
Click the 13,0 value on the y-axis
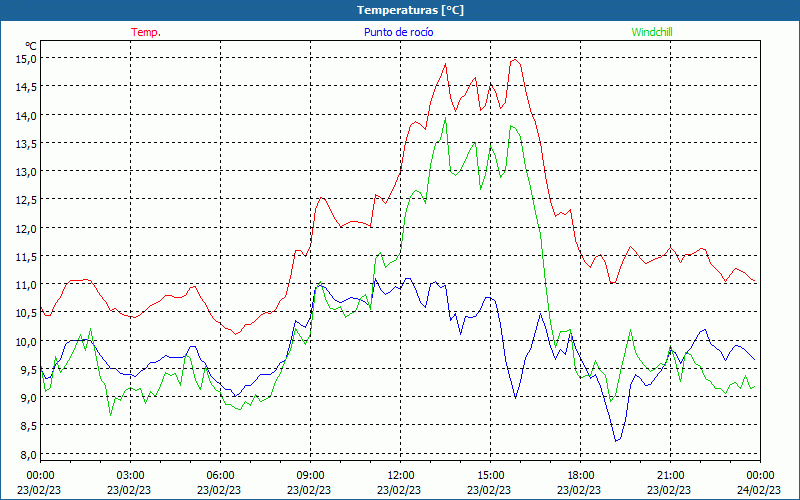click(27, 172)
